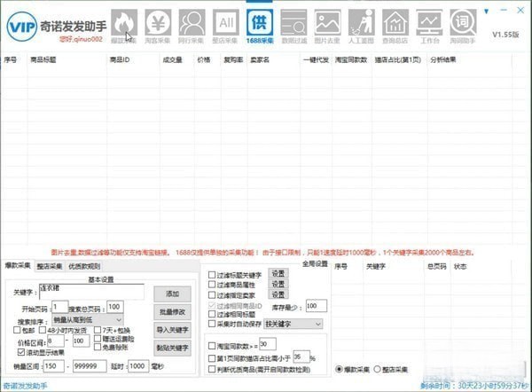
Task: Tick the 过滤标题关键字 checkbox
Action: pos(211,274)
